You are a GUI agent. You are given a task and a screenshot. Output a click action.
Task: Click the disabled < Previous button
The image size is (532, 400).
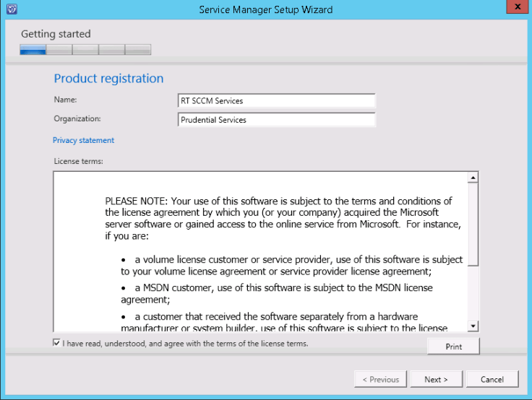tap(380, 379)
